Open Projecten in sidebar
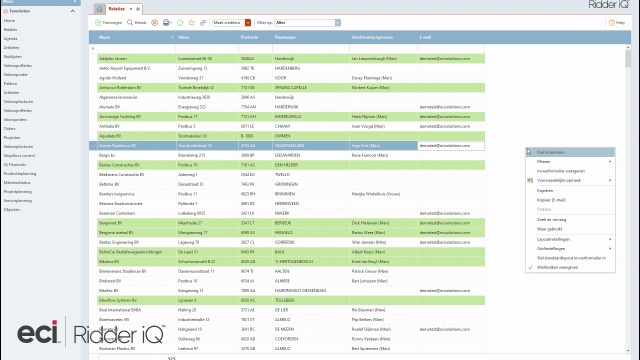640x360 pixels. (12, 138)
